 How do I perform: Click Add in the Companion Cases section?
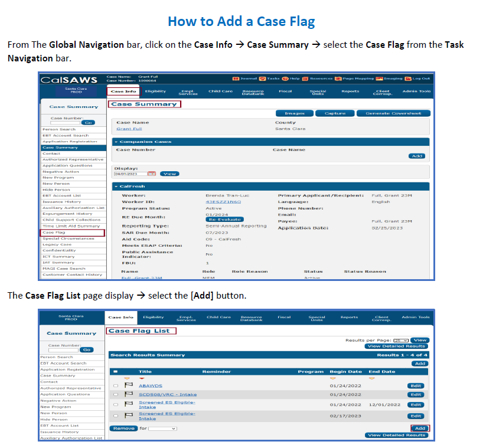click(417, 156)
